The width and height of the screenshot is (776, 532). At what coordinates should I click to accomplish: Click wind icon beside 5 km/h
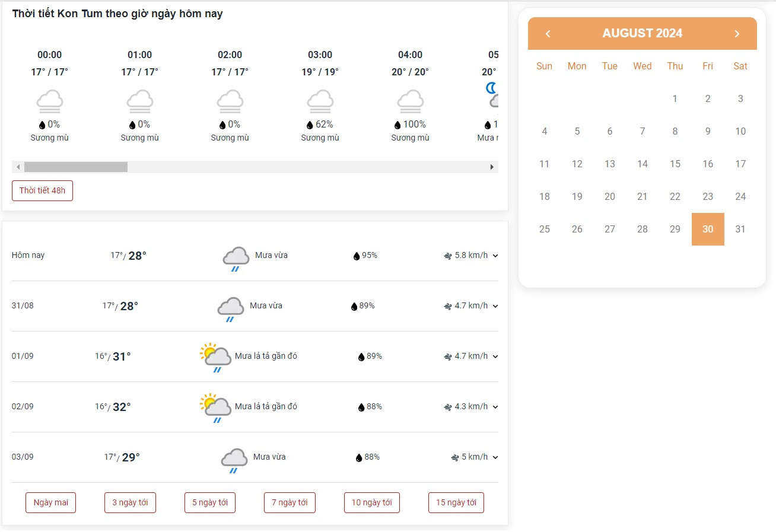[455, 458]
